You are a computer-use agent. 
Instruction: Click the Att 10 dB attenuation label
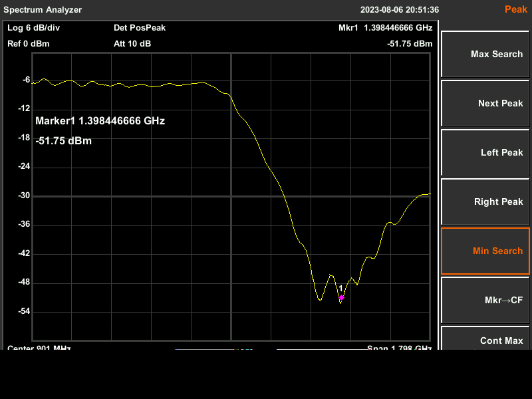[x=132, y=44]
